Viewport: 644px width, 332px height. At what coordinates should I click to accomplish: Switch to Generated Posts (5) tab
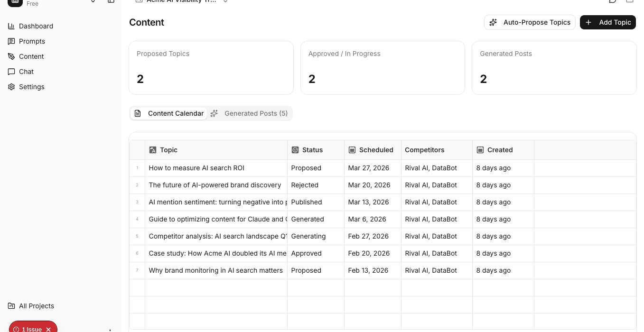click(x=250, y=113)
